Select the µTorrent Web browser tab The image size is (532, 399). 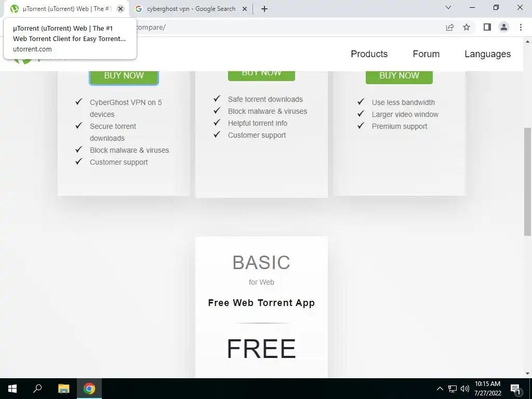pos(67,9)
